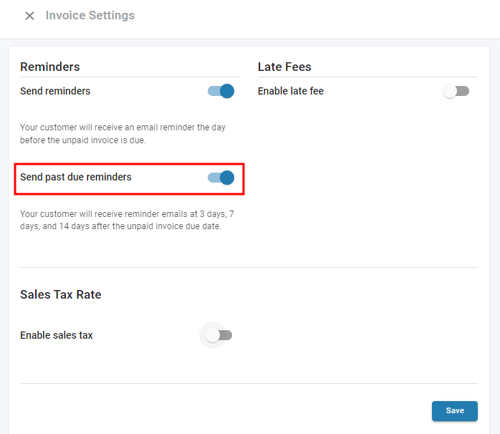Turn on Enable sales tax toggle
This screenshot has height=434, width=500.
[219, 335]
